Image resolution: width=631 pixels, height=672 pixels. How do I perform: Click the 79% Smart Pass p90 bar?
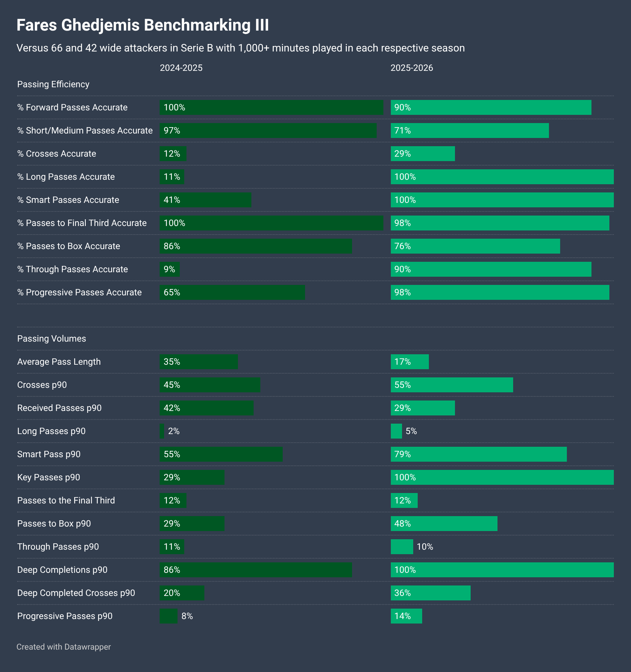click(479, 454)
